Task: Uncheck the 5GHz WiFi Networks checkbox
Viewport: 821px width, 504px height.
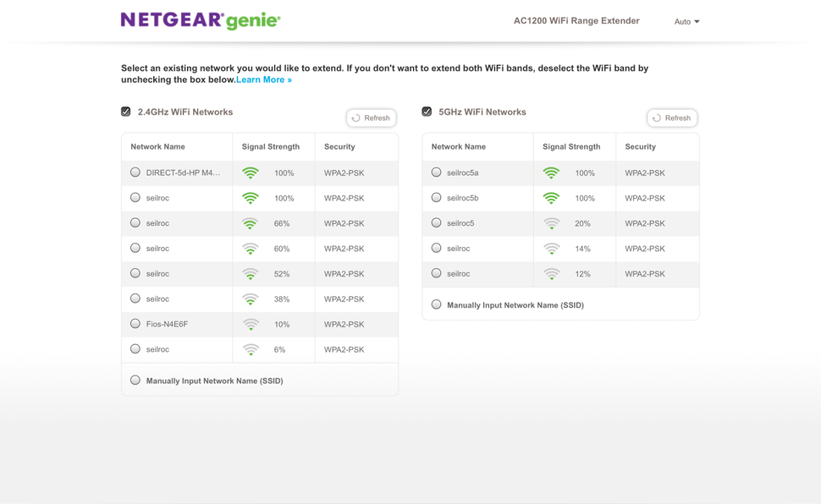Action: pyautogui.click(x=426, y=111)
